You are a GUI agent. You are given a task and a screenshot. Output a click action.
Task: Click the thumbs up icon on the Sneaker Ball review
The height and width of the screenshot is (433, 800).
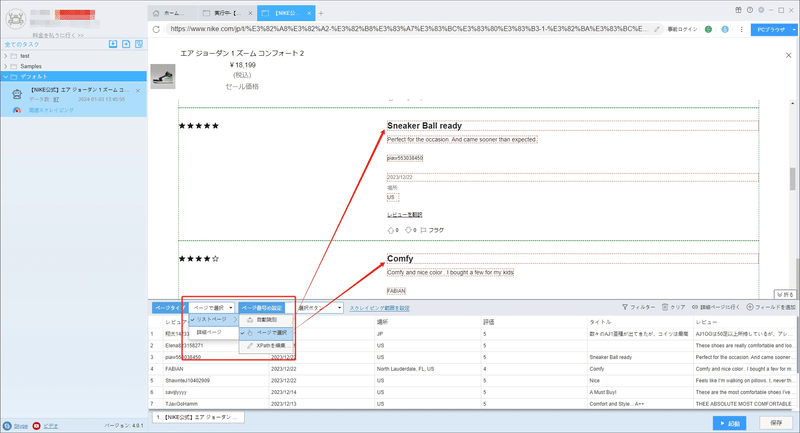[391, 231]
